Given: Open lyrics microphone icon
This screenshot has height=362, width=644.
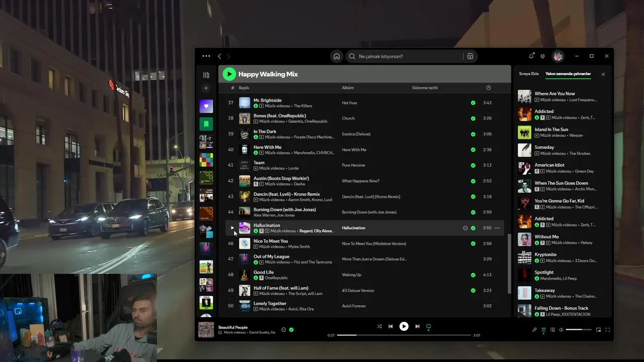Looking at the screenshot, I should click(534, 330).
